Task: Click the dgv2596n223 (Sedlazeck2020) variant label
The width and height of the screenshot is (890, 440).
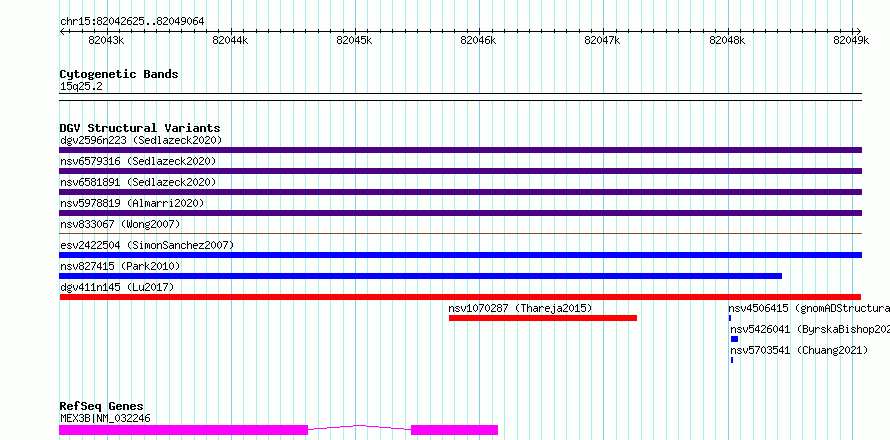Action: [141, 140]
